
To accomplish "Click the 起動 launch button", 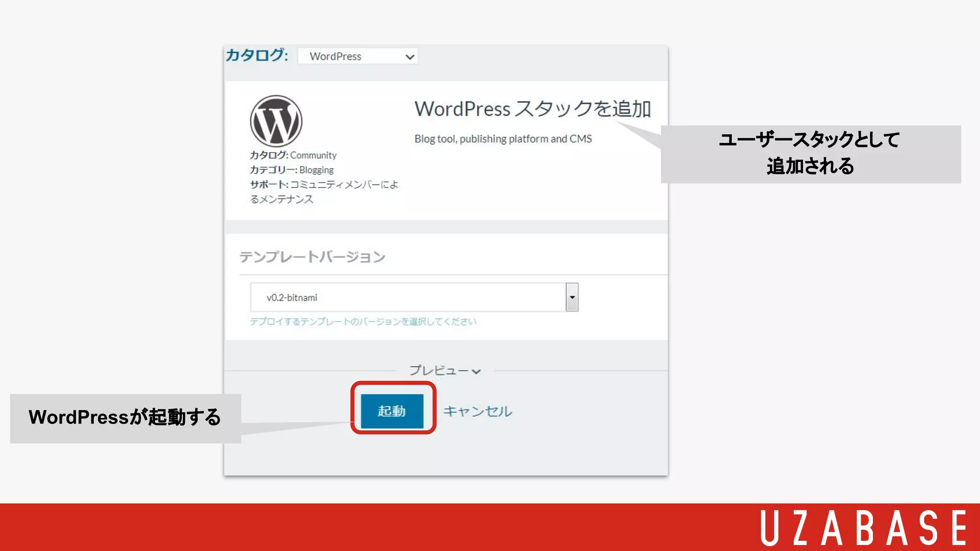I will pyautogui.click(x=392, y=411).
